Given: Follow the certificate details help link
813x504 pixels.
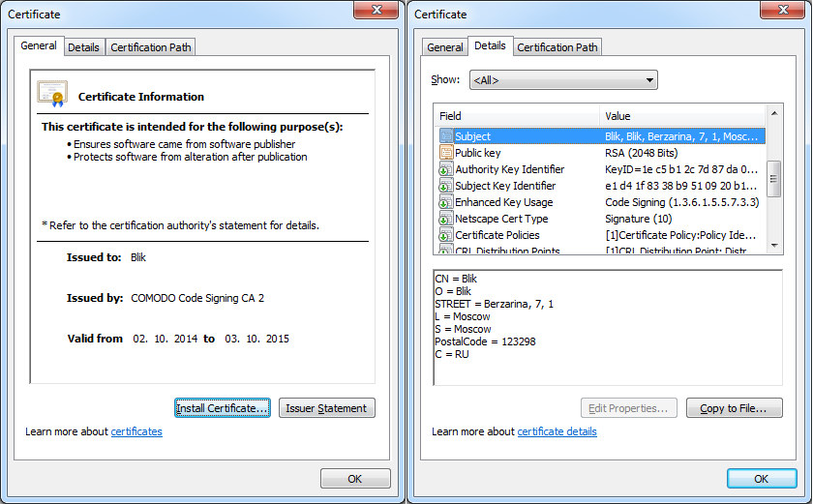Looking at the screenshot, I should [x=557, y=431].
